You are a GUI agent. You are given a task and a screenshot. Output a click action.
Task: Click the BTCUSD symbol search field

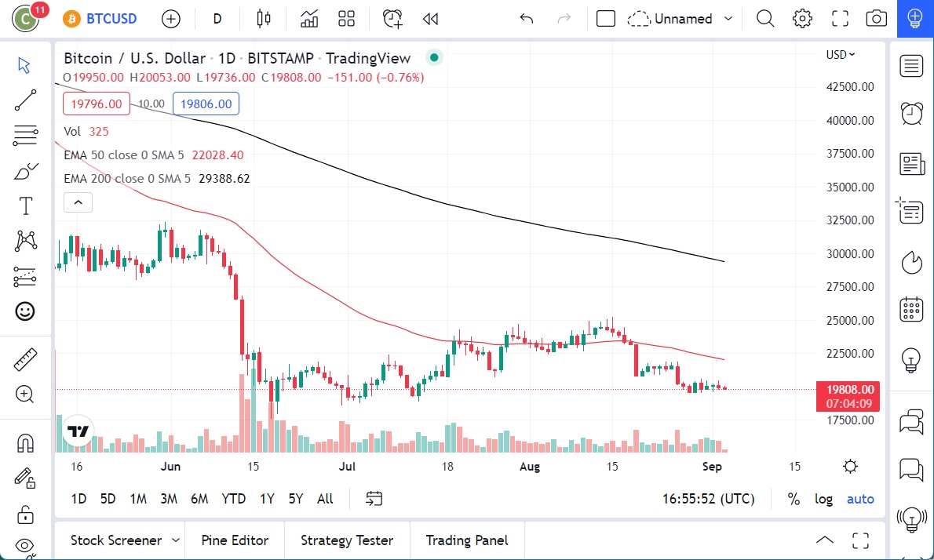click(x=100, y=19)
